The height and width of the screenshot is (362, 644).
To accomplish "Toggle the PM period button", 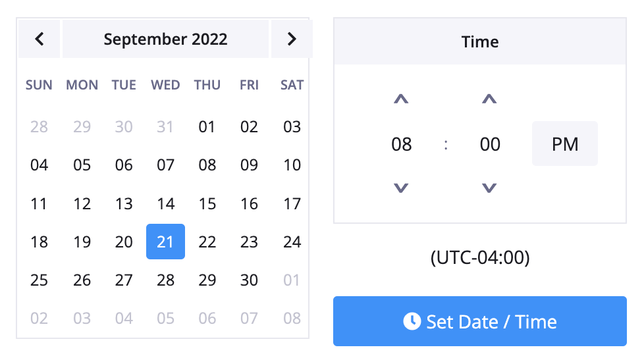I will pyautogui.click(x=565, y=143).
